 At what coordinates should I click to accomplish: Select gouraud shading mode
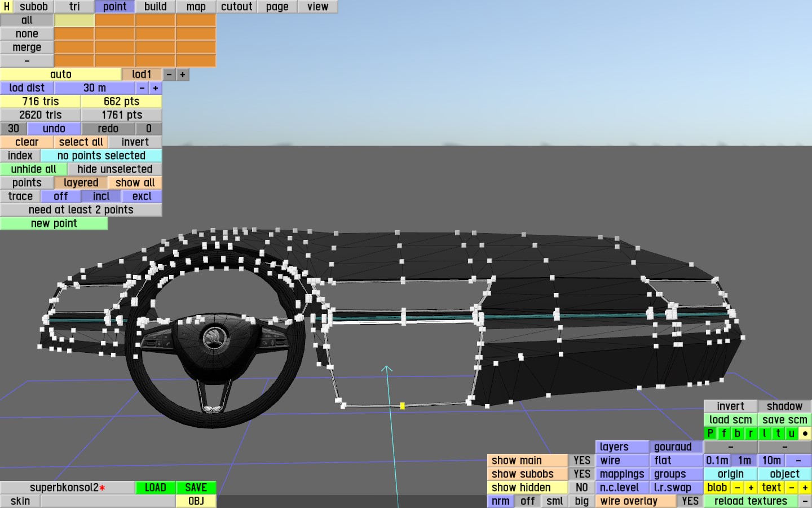pyautogui.click(x=677, y=447)
